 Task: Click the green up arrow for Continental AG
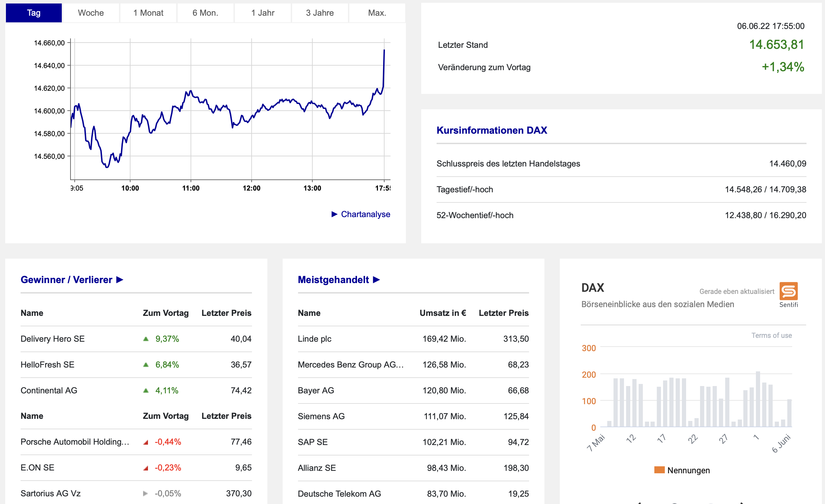[146, 391]
